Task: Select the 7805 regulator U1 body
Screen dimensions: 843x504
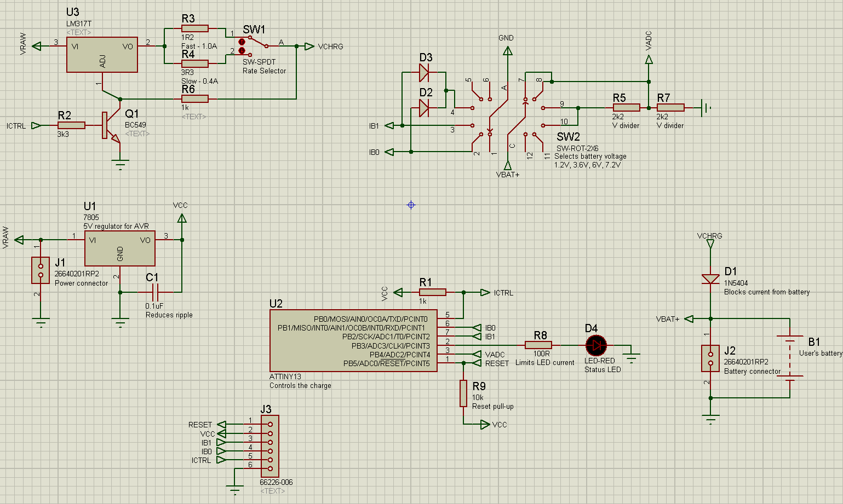Action: tap(119, 248)
